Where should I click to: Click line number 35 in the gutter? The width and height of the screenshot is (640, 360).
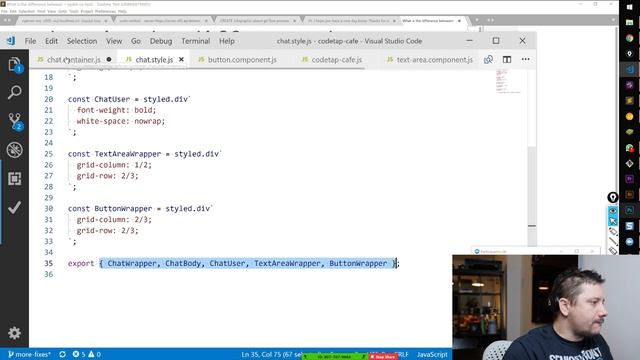point(49,263)
